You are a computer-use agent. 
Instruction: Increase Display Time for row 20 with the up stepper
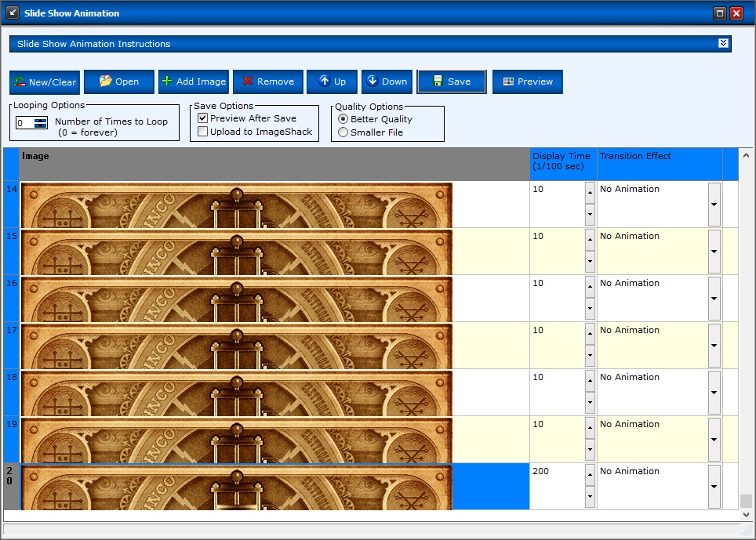click(x=590, y=476)
